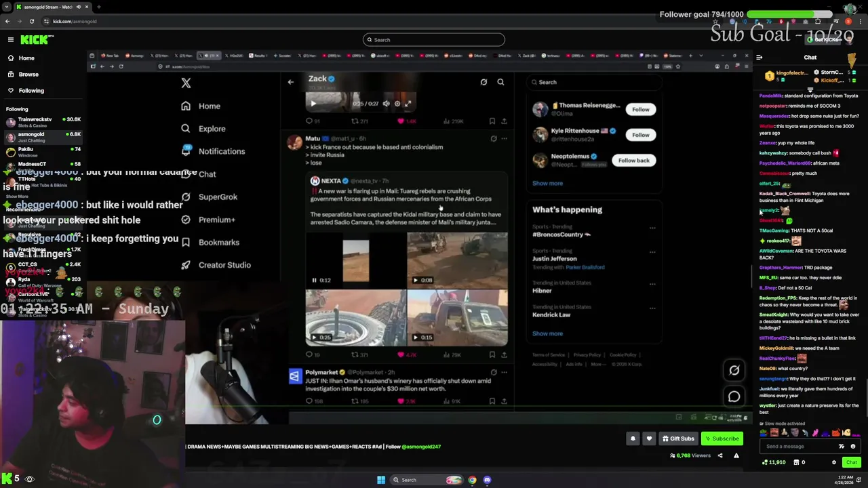Open X Creator Studio
This screenshot has width=868, height=488.
pos(216,265)
